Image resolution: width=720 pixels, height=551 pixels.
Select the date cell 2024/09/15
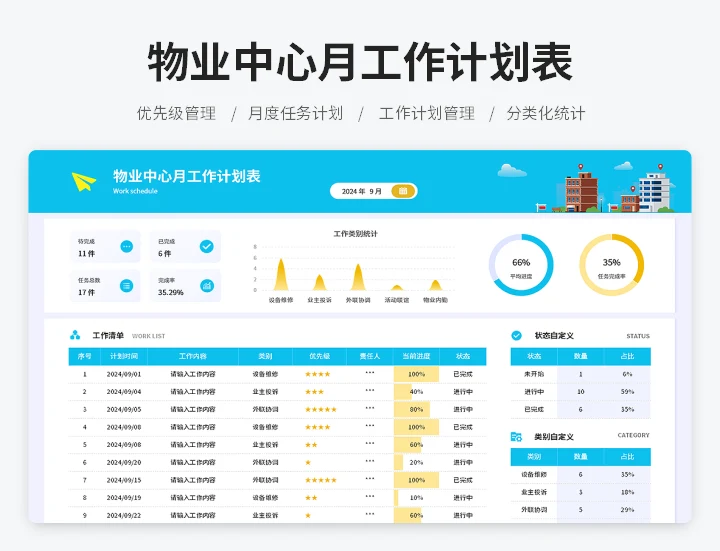pyautogui.click(x=124, y=480)
